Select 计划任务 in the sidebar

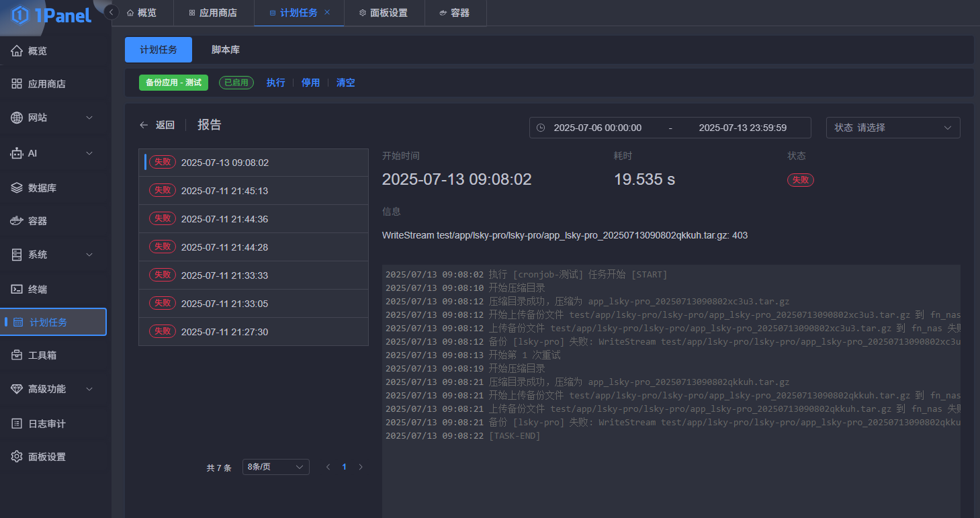click(x=54, y=322)
